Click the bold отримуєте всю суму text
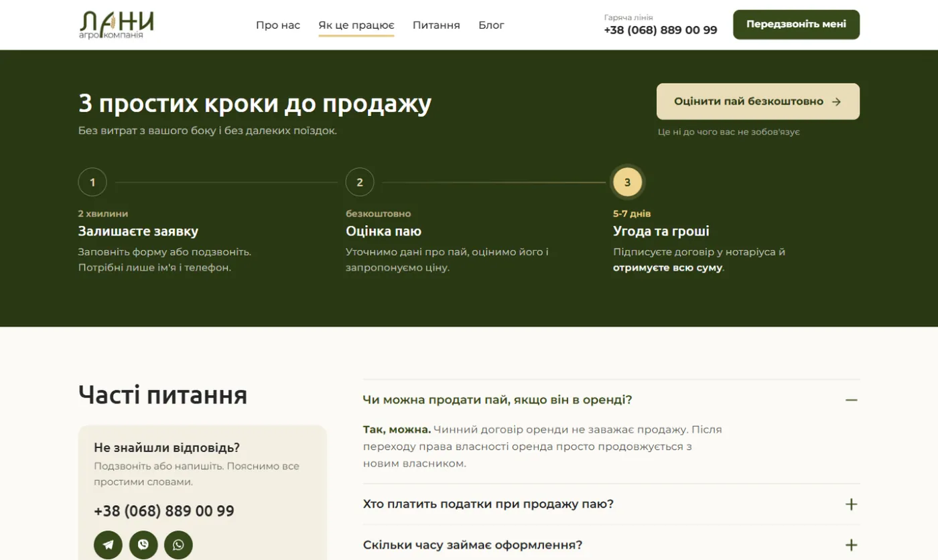 coord(668,268)
